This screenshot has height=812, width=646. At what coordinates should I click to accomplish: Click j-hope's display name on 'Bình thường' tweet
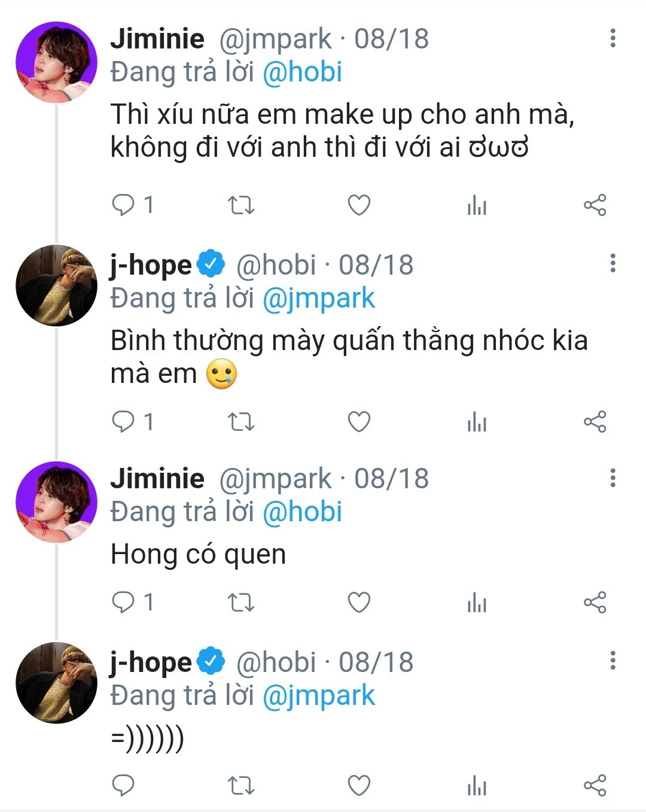pyautogui.click(x=151, y=265)
